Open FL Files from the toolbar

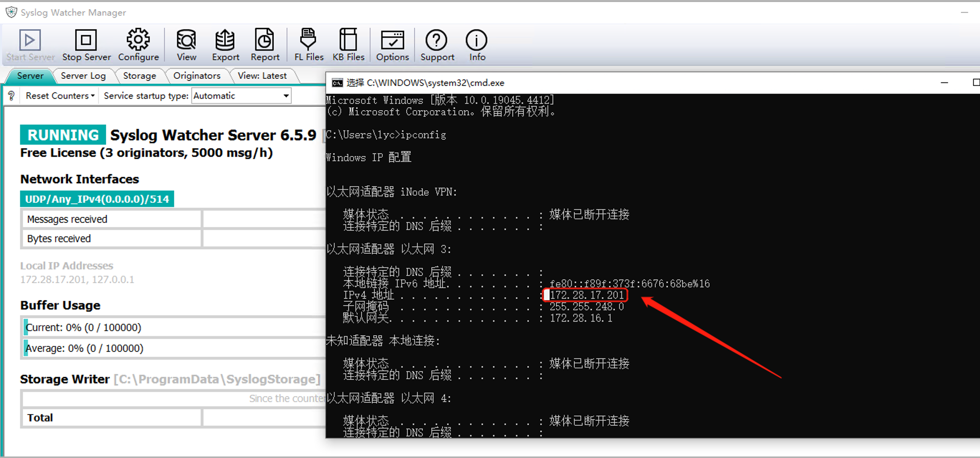308,44
